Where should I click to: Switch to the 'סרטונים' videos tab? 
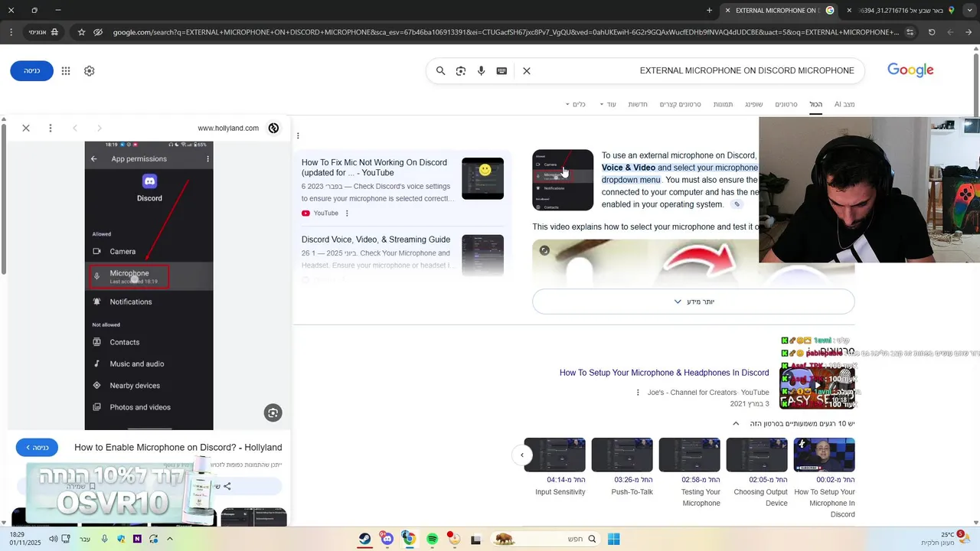786,104
